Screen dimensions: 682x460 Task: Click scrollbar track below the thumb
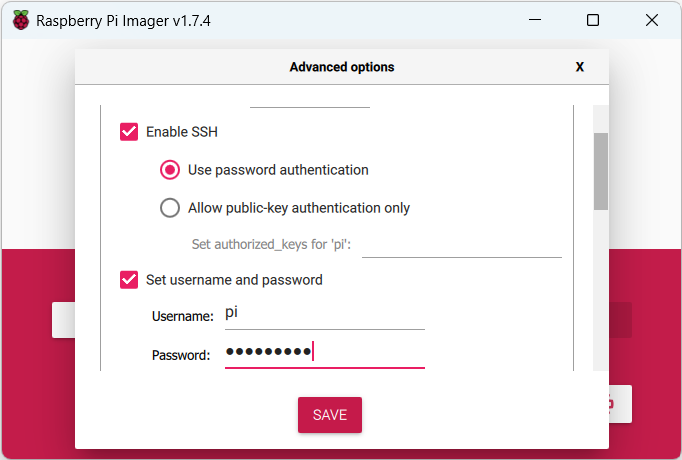(601, 290)
